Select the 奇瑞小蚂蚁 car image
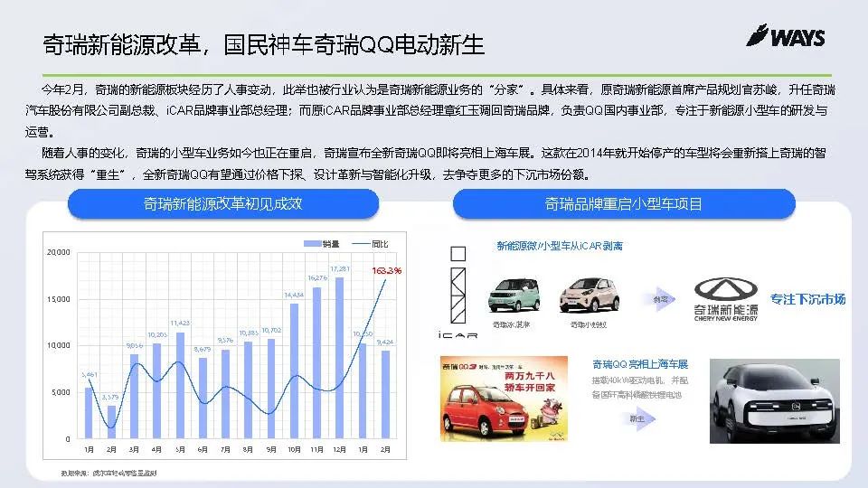The height and width of the screenshot is (488, 868). (589, 295)
